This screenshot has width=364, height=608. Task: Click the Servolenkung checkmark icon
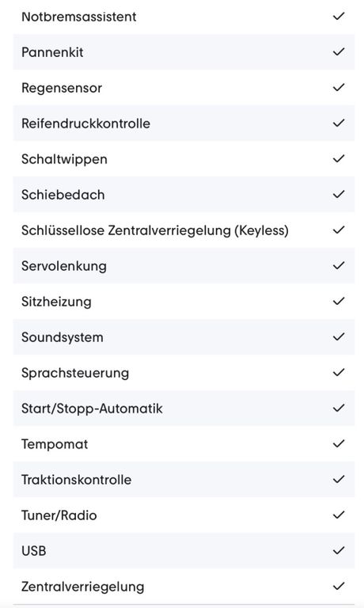pos(339,266)
